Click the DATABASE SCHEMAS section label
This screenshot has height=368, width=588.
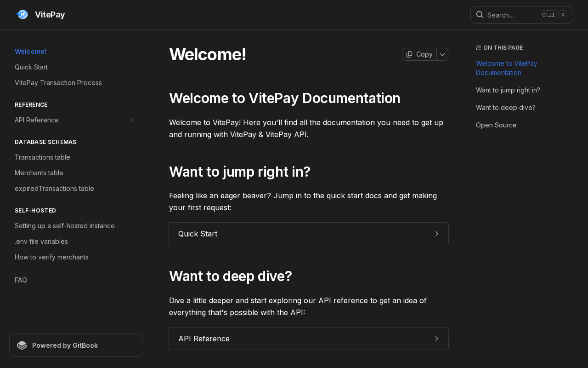[x=45, y=142]
